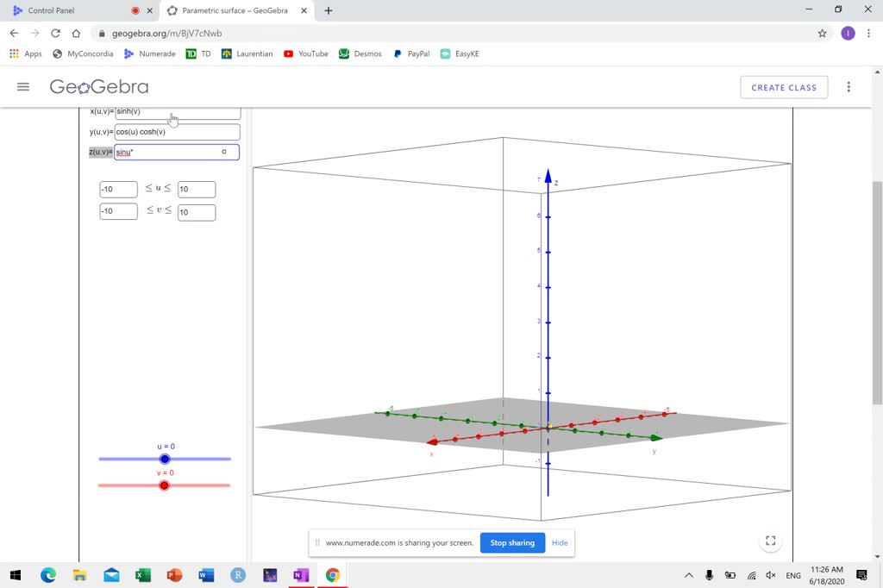Open OneNote from the taskbar
The image size is (883, 588).
click(x=300, y=575)
